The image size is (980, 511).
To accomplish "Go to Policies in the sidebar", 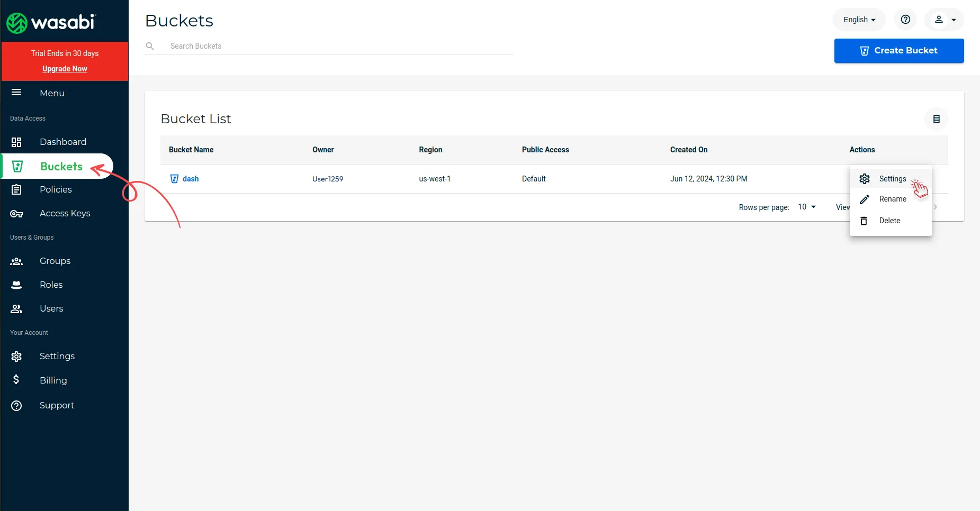I will 56,189.
